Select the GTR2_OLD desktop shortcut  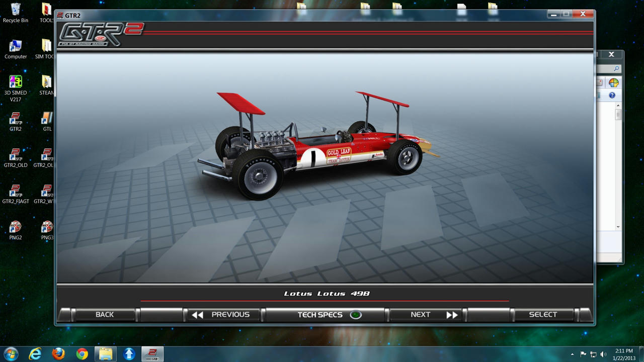tap(16, 158)
